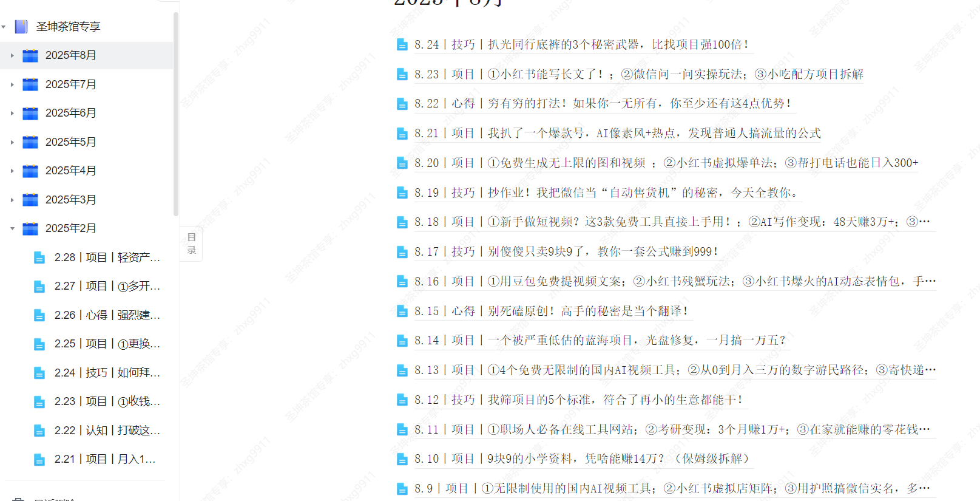Click document icon of 8.22 article
Image resolution: width=980 pixels, height=501 pixels.
[402, 104]
